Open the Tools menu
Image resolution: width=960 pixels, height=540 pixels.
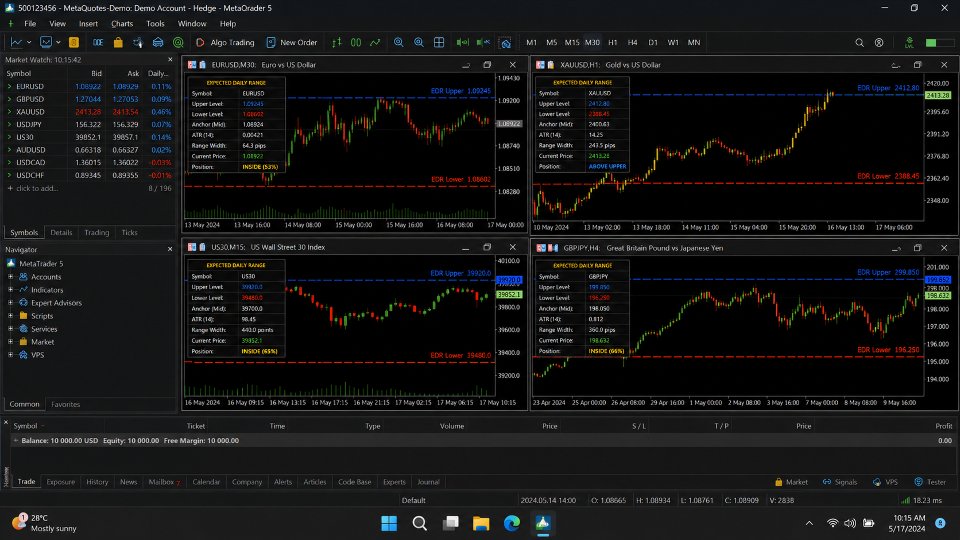pyautogui.click(x=156, y=23)
